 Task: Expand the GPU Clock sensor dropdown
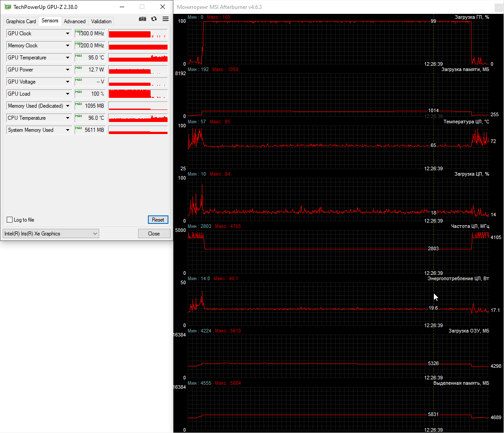pos(67,34)
